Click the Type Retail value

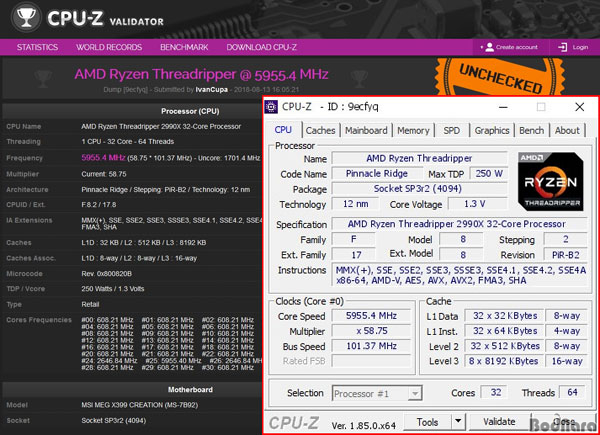pyautogui.click(x=90, y=305)
